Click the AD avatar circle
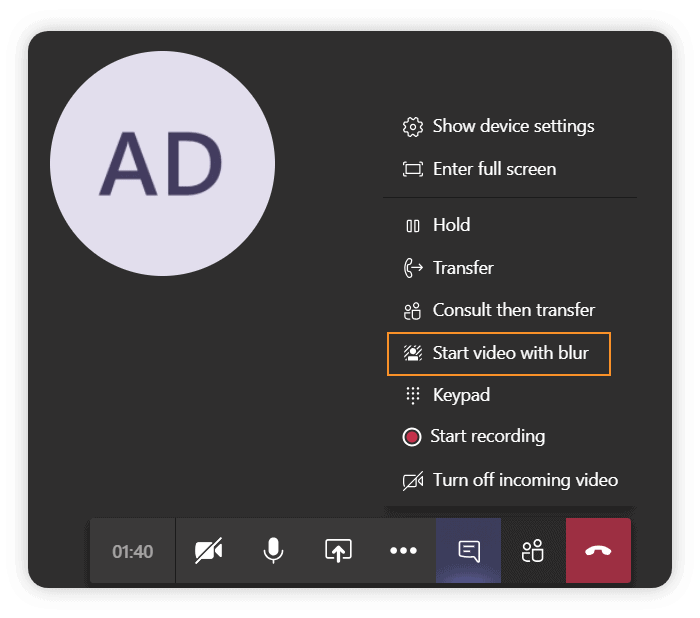Viewport: 700px width, 618px height. [162, 163]
